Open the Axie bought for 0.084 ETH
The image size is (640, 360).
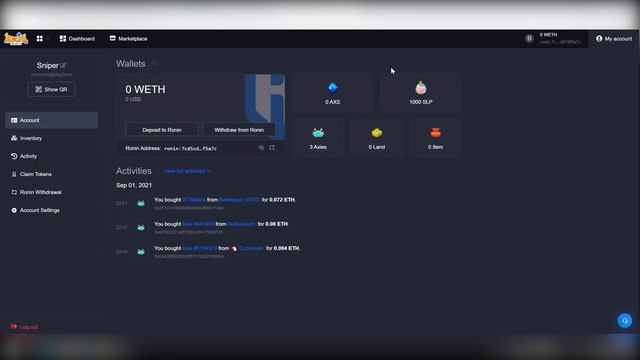coord(199,248)
